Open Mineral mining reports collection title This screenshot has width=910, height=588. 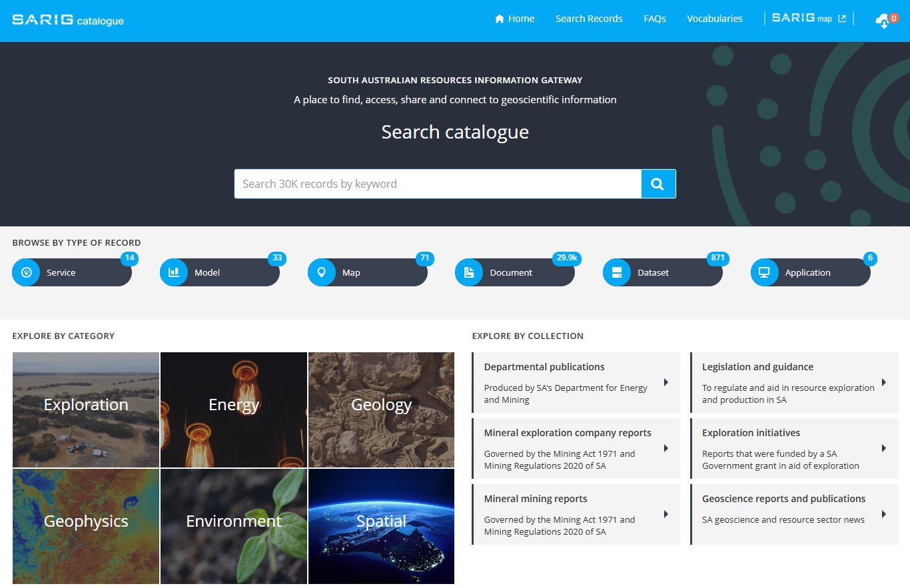pos(536,499)
